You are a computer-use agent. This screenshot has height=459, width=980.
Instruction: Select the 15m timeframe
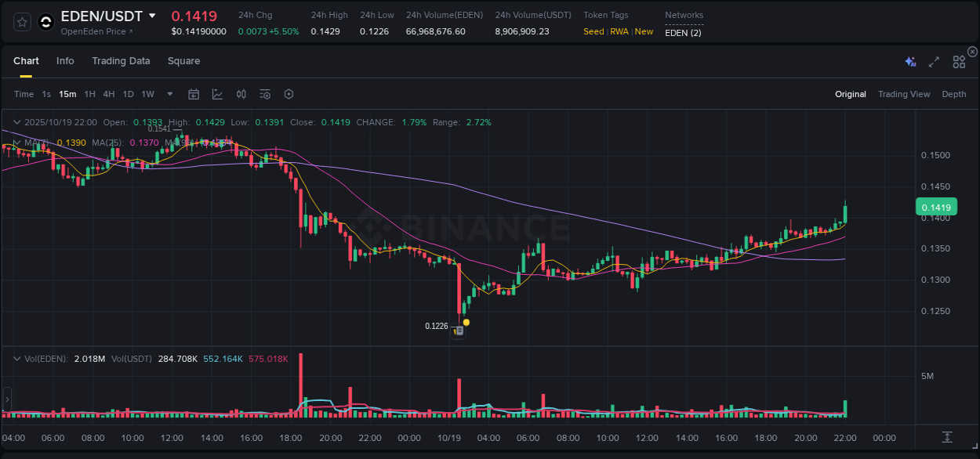[67, 94]
